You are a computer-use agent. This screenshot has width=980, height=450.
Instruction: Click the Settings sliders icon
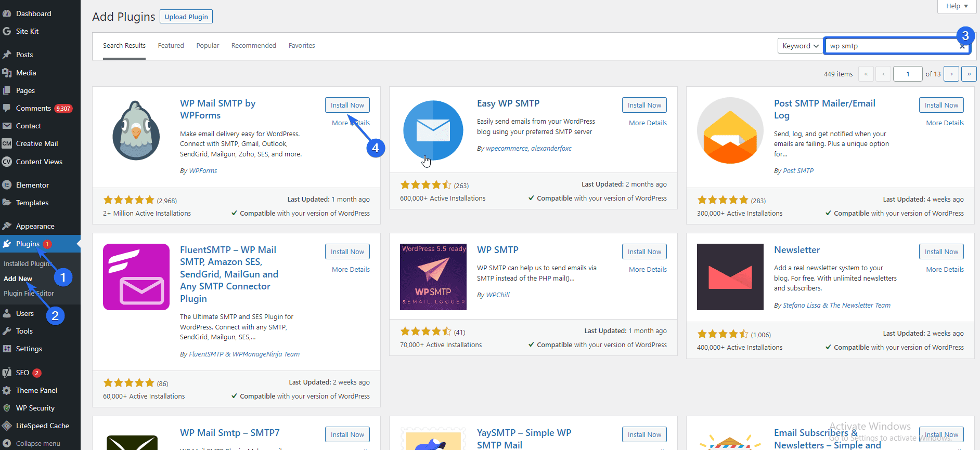pyautogui.click(x=7, y=349)
